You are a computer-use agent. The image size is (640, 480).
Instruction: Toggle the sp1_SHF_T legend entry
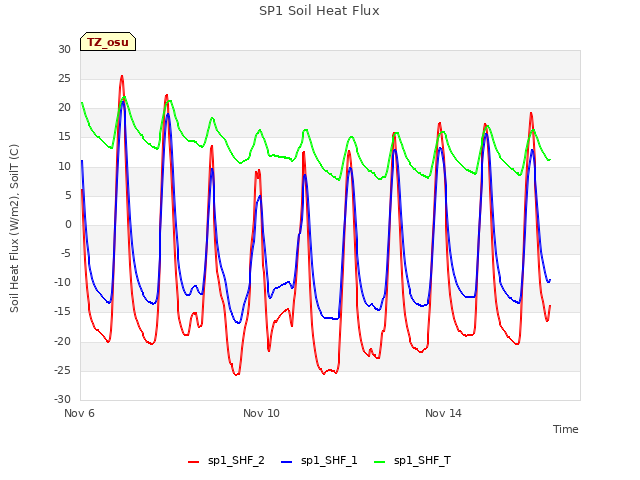(412, 461)
